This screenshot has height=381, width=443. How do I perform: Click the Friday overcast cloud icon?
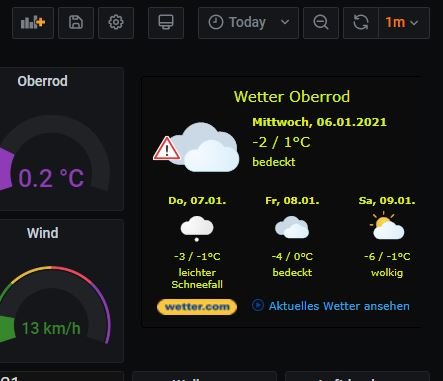coord(292,227)
